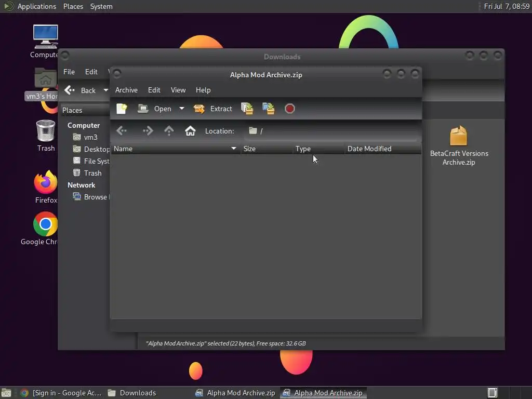Switch to first Alpha Mod Archive.zip taskbar item
The height and width of the screenshot is (399, 532).
tap(235, 393)
